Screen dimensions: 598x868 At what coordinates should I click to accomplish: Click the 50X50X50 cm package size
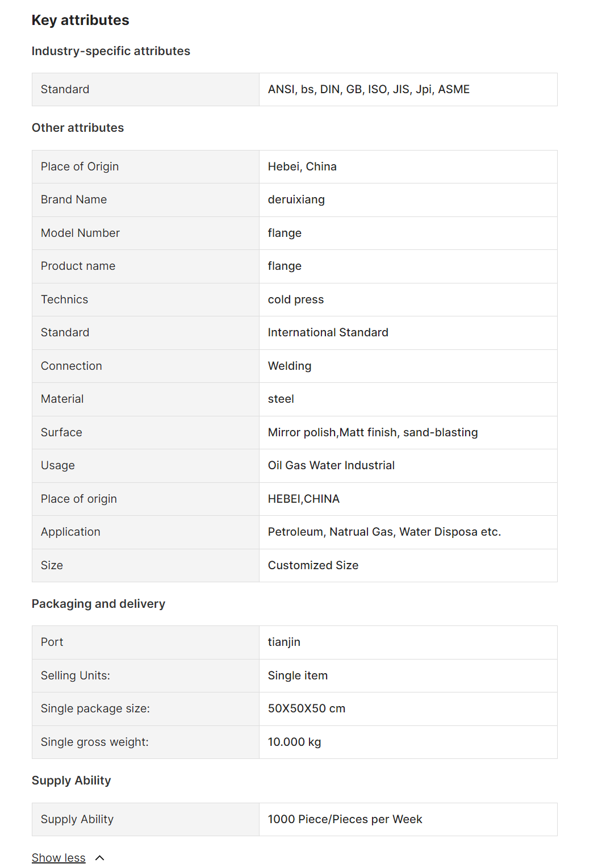(x=307, y=708)
